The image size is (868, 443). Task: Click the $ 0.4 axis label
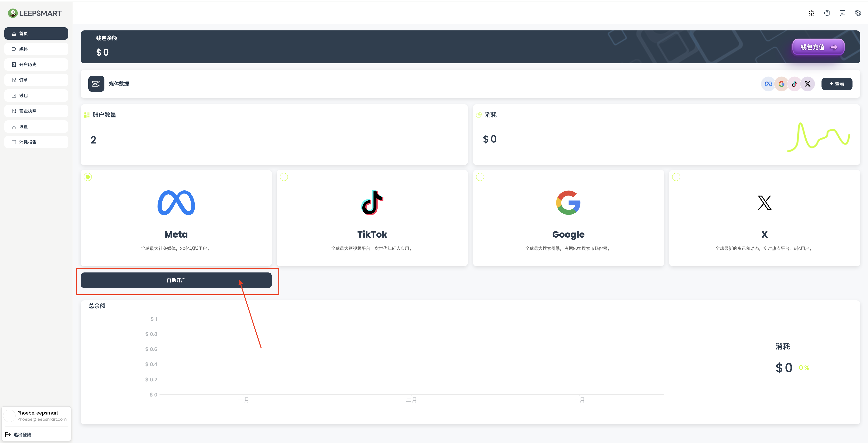point(151,365)
